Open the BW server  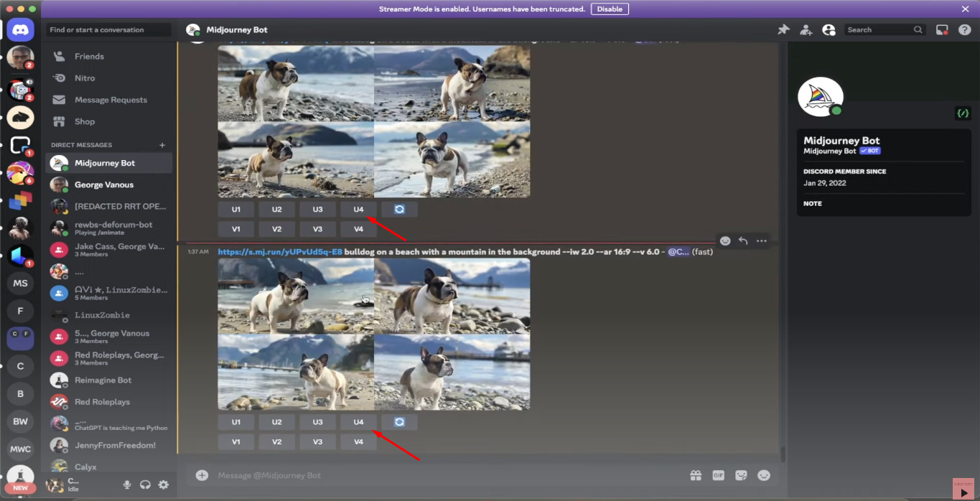pyautogui.click(x=20, y=421)
